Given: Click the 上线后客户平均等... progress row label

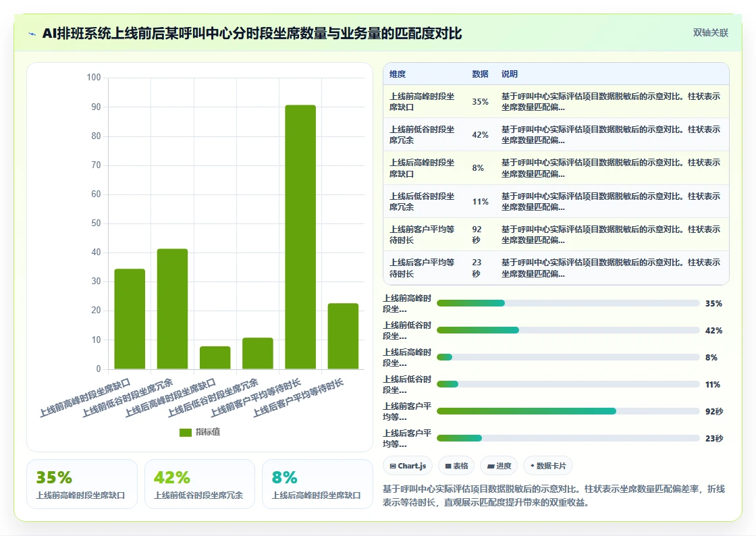Looking at the screenshot, I should (x=407, y=439).
